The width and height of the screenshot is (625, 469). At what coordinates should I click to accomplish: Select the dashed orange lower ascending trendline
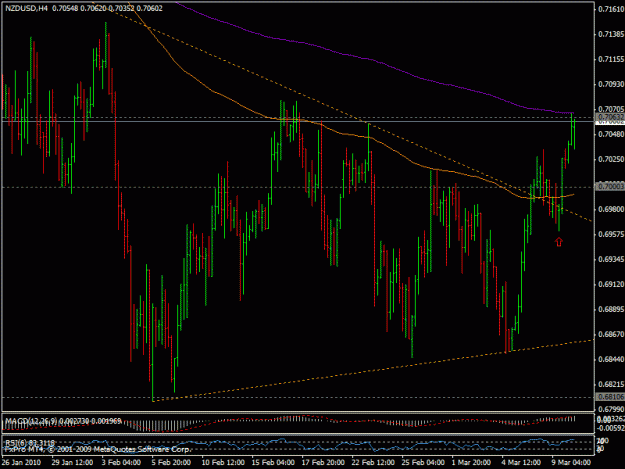[x=373, y=370]
